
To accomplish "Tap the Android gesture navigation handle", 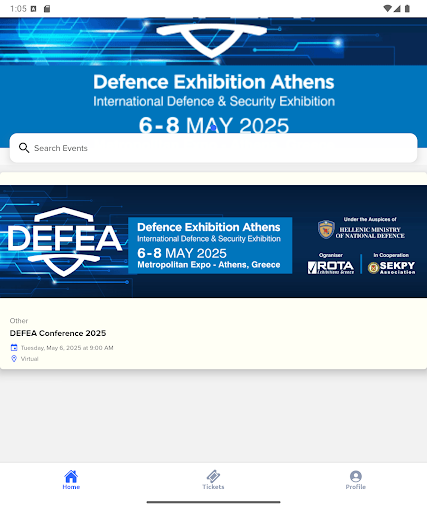I will pyautogui.click(x=213, y=502).
